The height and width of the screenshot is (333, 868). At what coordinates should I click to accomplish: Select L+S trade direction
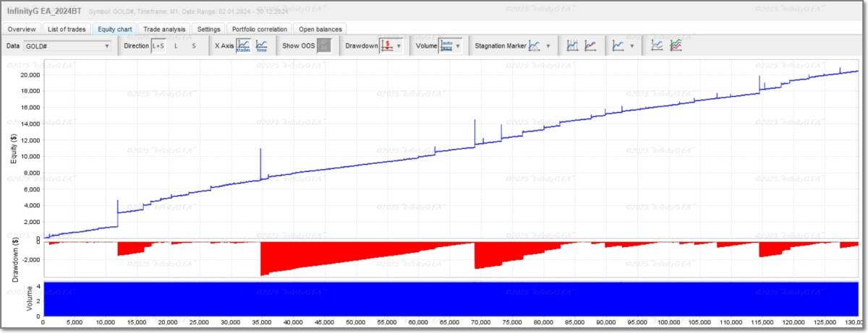point(158,46)
